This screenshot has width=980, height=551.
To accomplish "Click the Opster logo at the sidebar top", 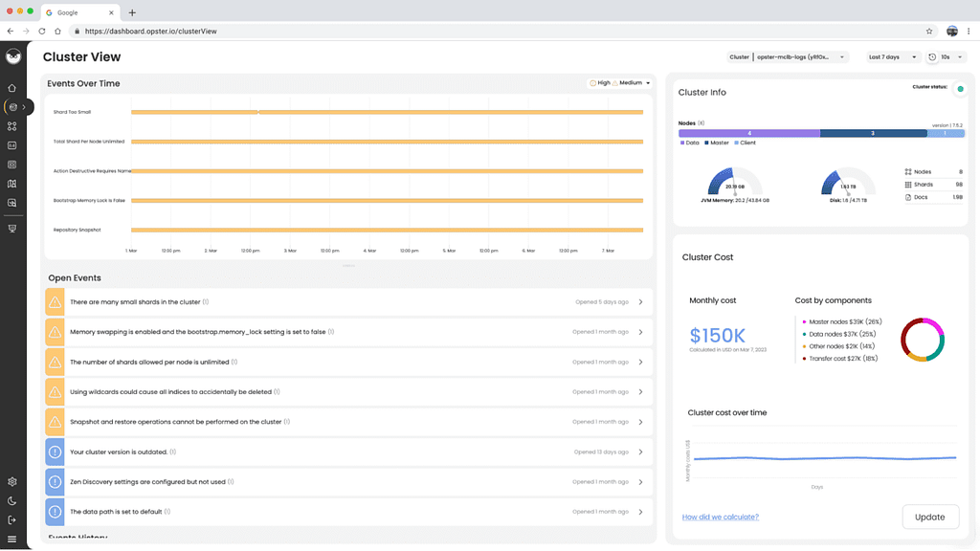I will [12, 56].
